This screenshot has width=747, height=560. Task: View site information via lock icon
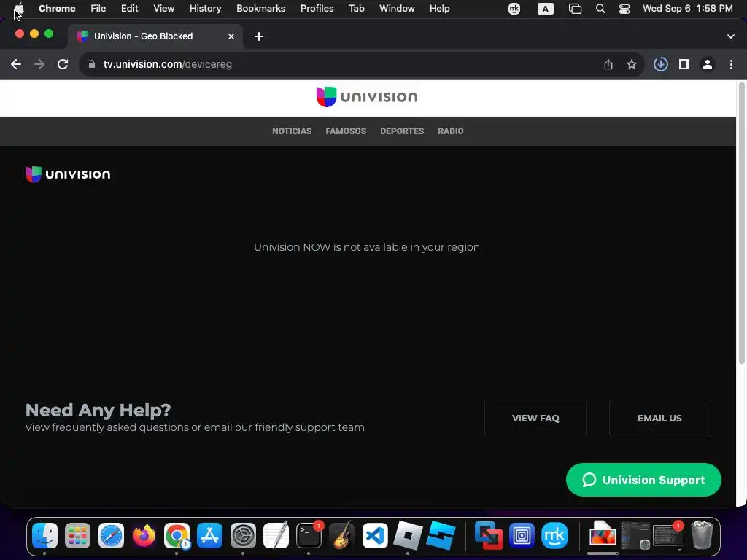(92, 64)
